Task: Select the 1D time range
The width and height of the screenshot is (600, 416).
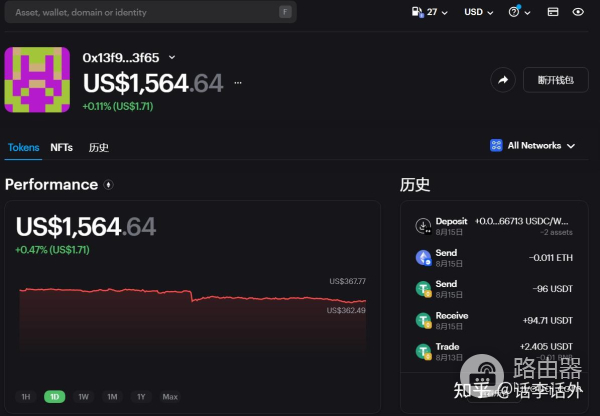Action: (x=55, y=396)
